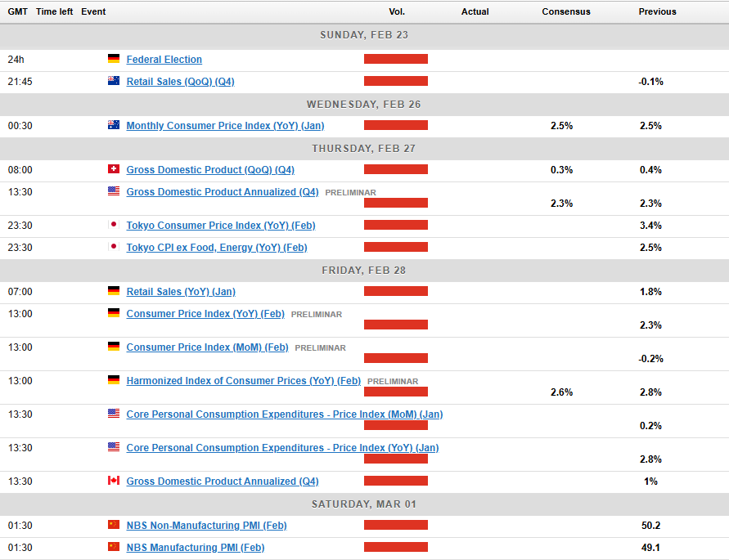Click the German flag beside Federal Election
The height and width of the screenshot is (560, 729).
tap(114, 60)
